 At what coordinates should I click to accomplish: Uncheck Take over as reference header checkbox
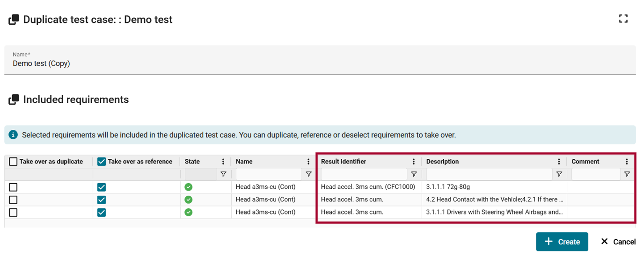[101, 162]
